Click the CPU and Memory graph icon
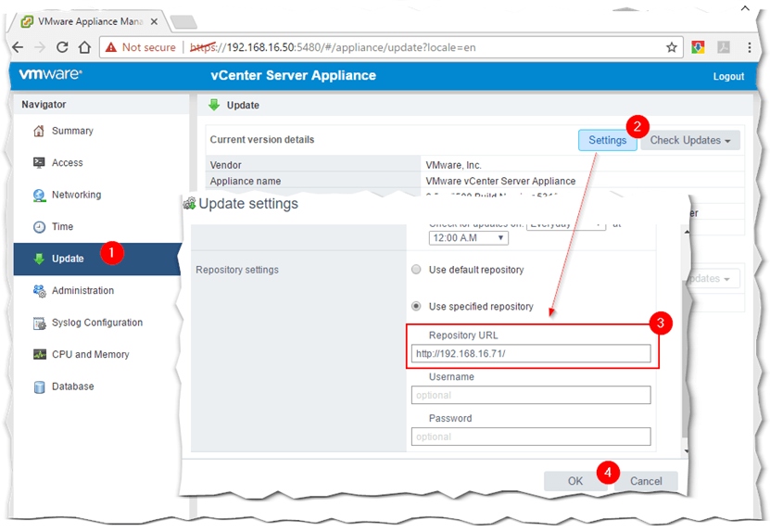 pyautogui.click(x=39, y=354)
